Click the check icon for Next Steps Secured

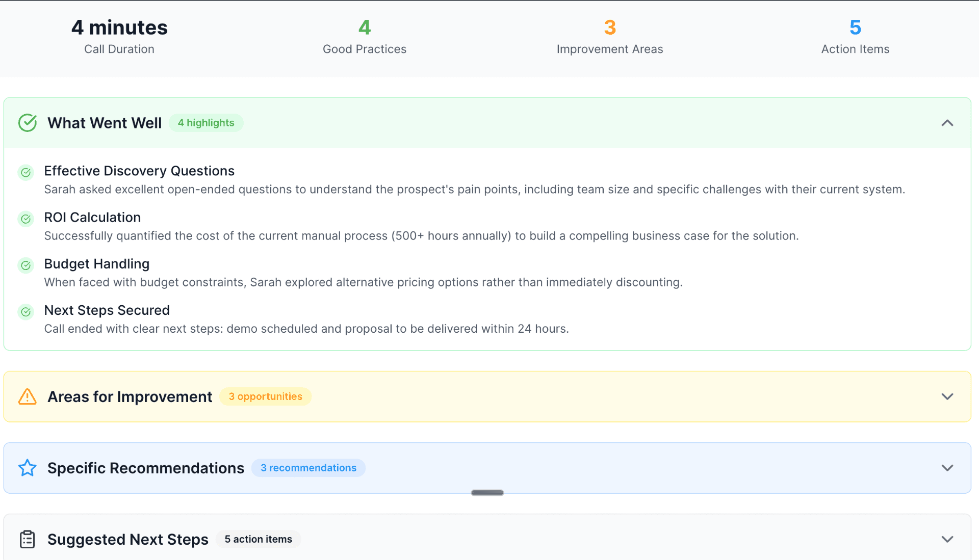point(25,312)
